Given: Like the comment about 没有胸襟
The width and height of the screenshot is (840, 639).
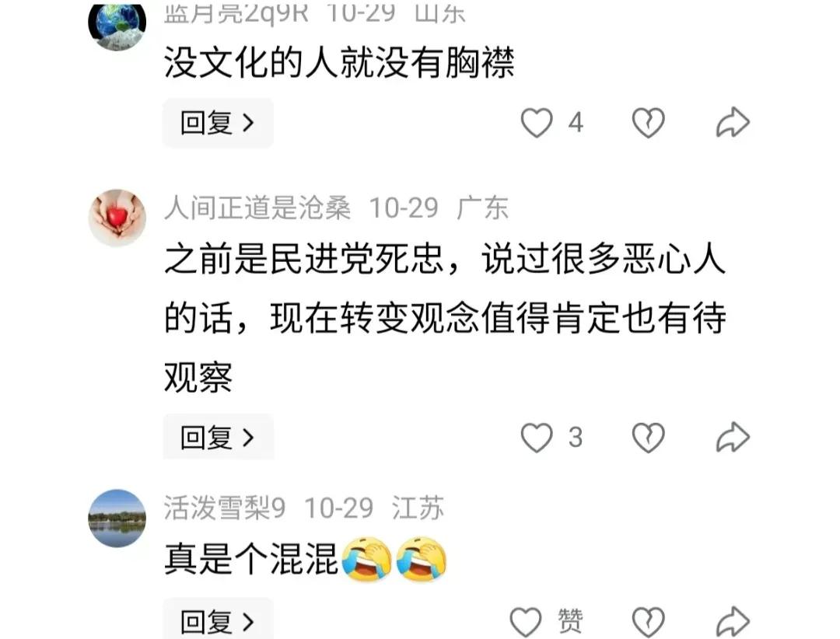Looking at the screenshot, I should tap(536, 123).
